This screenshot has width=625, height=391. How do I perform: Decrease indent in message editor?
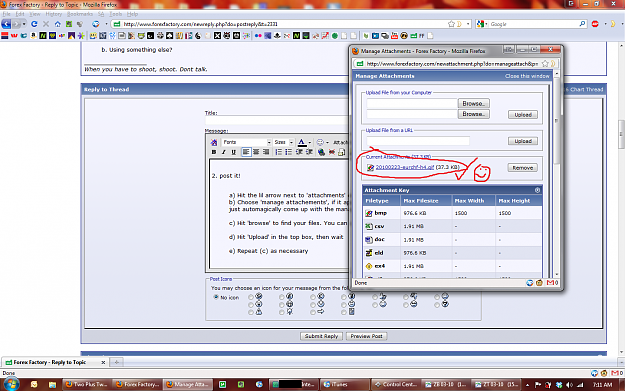pos(299,152)
